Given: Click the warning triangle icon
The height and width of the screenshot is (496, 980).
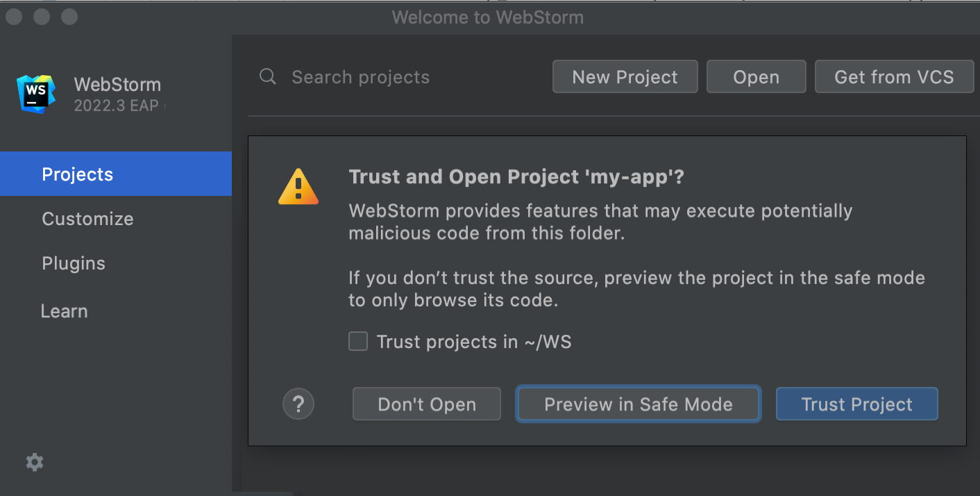Looking at the screenshot, I should click(298, 185).
